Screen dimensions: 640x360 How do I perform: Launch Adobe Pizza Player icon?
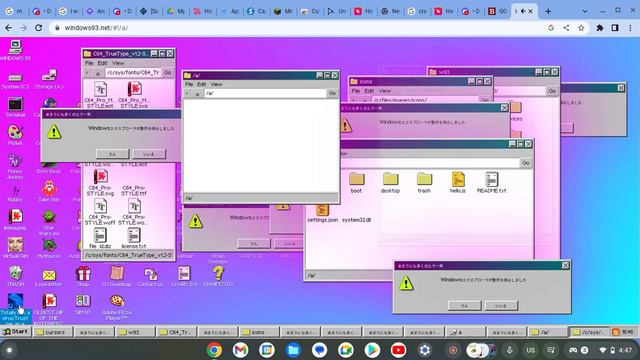[x=117, y=307]
